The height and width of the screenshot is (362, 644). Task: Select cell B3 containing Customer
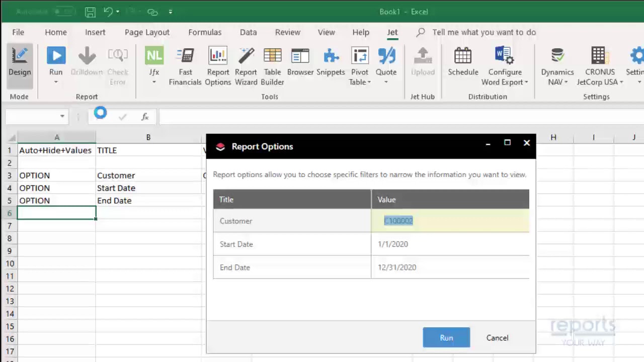tap(148, 175)
